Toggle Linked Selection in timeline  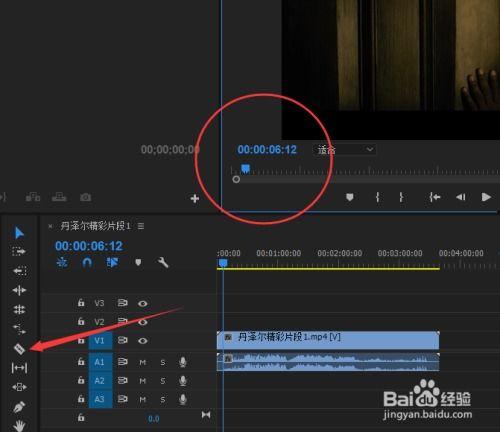(x=112, y=263)
